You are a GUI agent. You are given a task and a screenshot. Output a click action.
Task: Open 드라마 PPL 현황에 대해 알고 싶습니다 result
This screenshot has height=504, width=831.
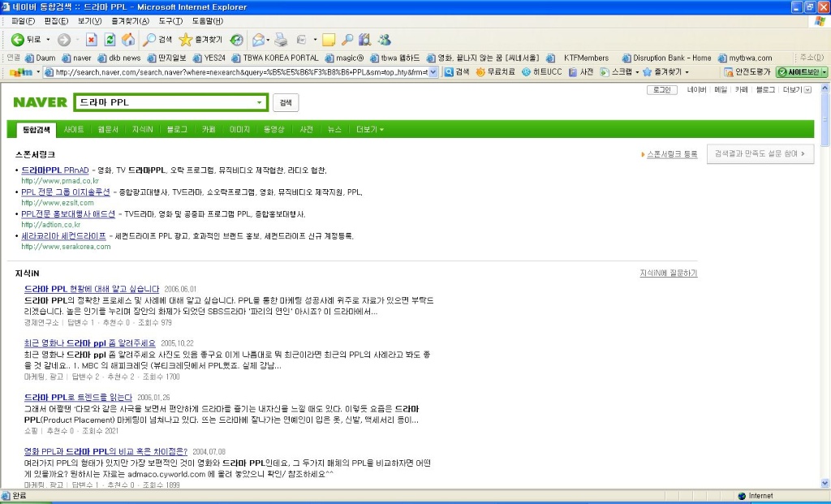[x=92, y=289]
